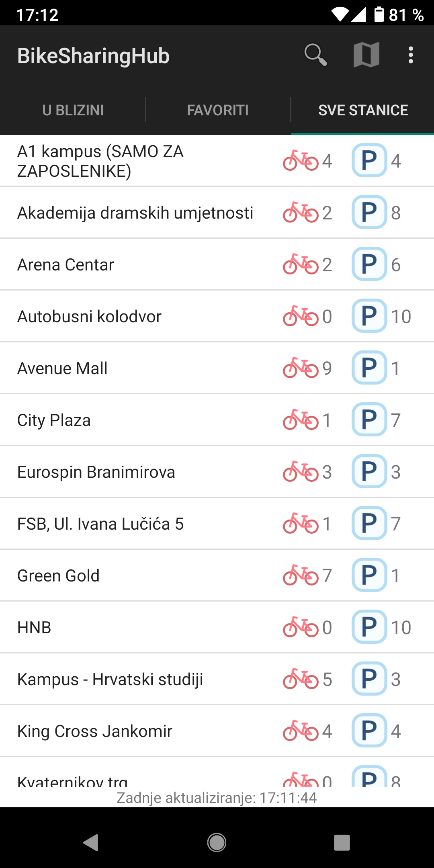Open Kampus - Hrvatski studiji station

[x=110, y=679]
